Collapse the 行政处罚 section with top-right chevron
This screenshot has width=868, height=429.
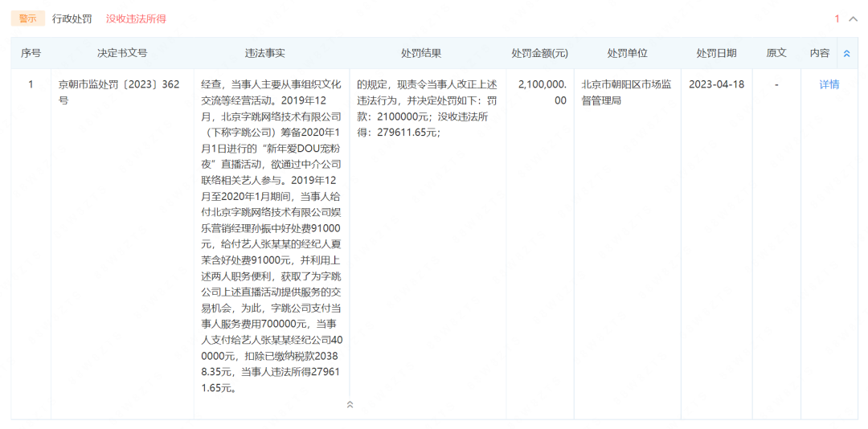[x=853, y=19]
